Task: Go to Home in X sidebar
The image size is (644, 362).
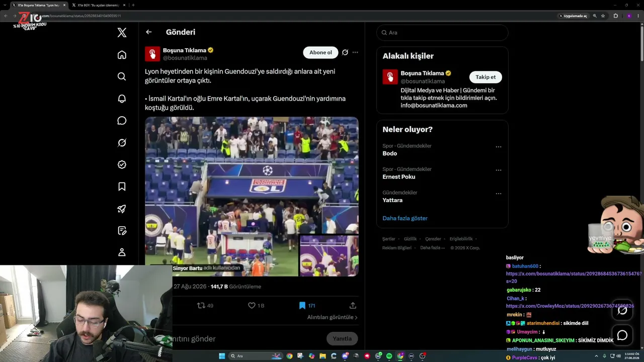Action: (122, 55)
